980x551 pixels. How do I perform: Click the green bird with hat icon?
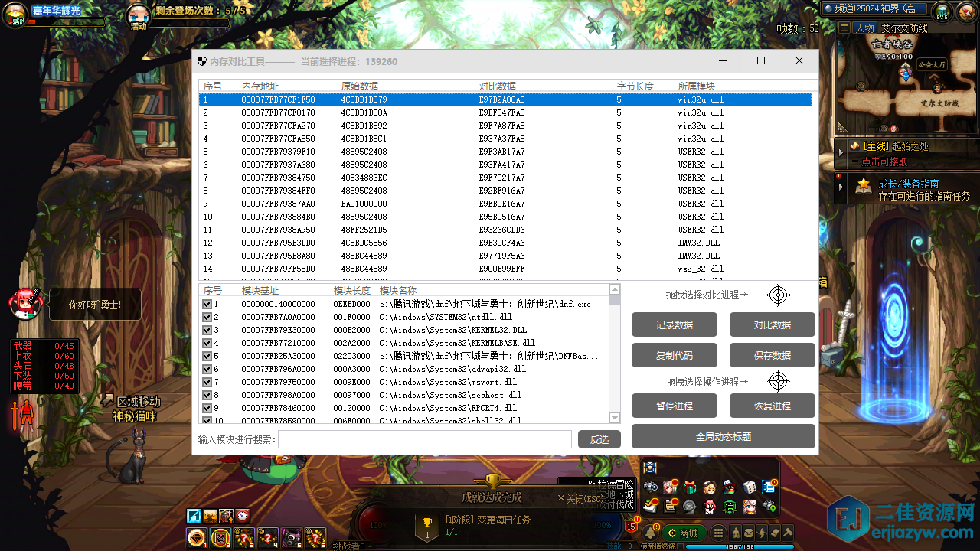pyautogui.click(x=729, y=487)
